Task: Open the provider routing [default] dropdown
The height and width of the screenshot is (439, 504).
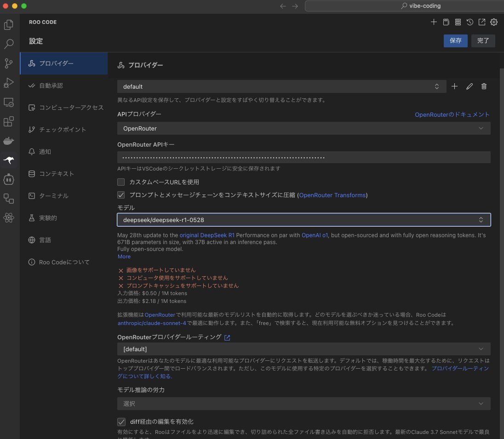Action: [x=304, y=349]
